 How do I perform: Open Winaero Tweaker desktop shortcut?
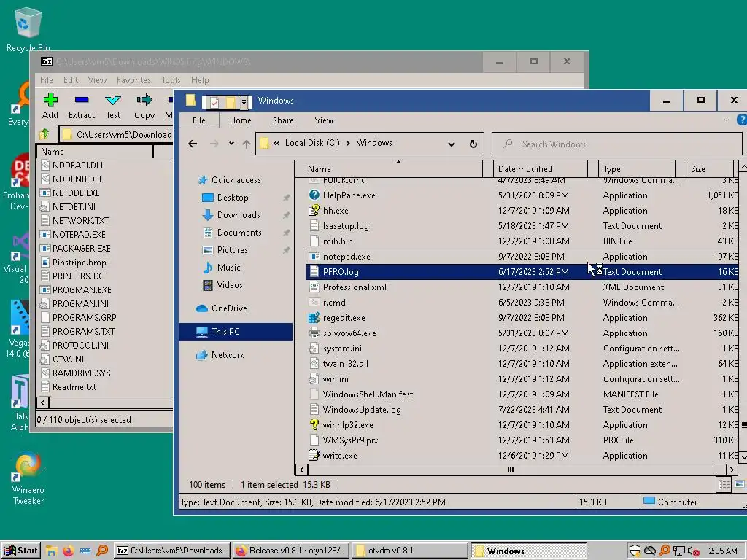[28, 478]
